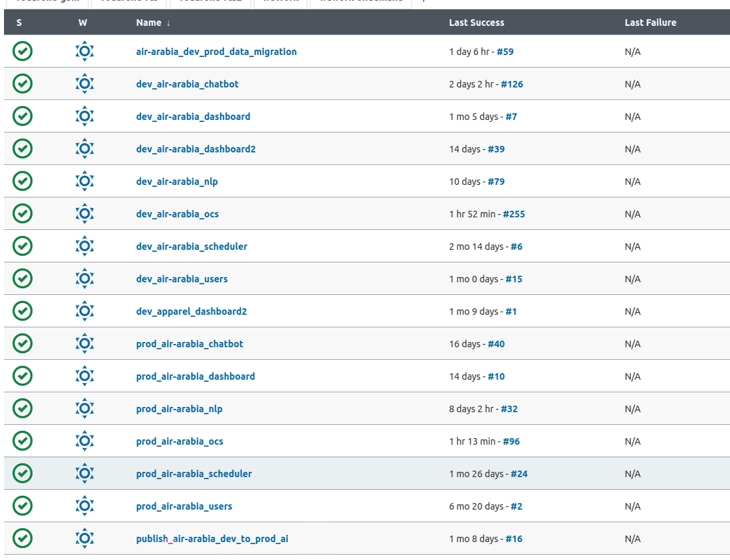This screenshot has width=730, height=560.
Task: Sort jobs by the Name column header
Action: 149,23
